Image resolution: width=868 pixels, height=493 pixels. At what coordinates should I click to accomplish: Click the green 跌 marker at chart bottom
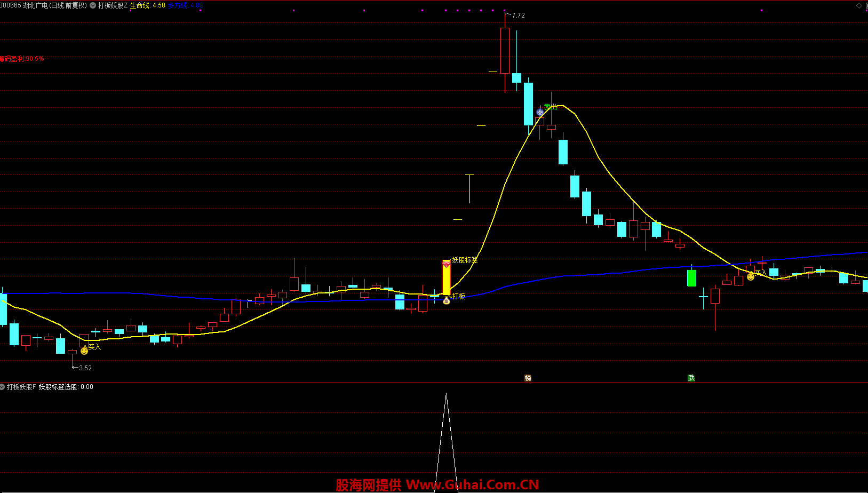691,378
